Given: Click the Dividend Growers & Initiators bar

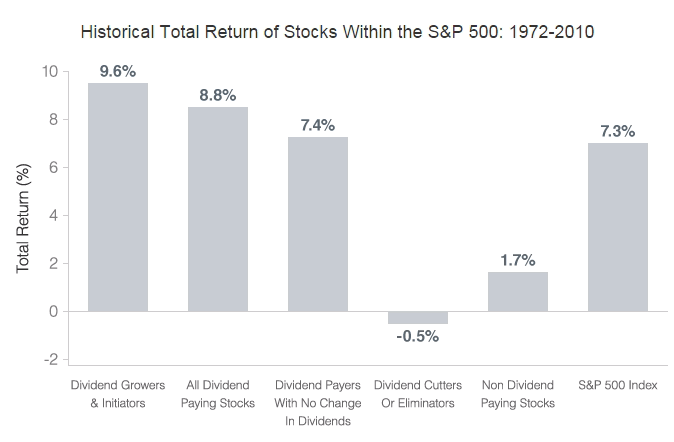Looking at the screenshot, I should coord(118,197).
